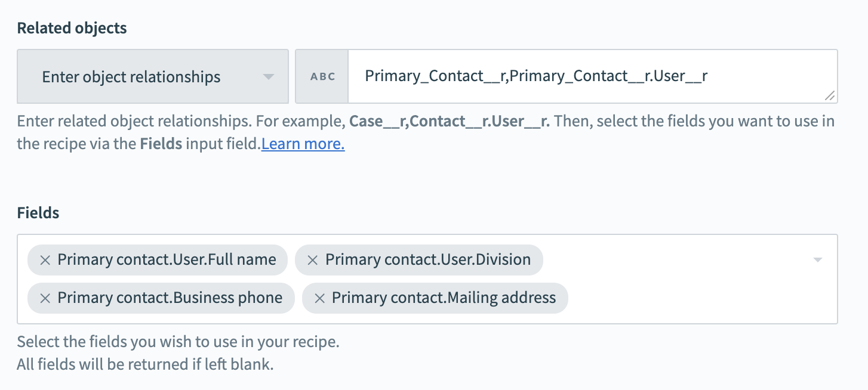Screen dimensions: 868x390
Task: Click the bold Case__r,Contact__r.User__r example text
Action: (x=449, y=122)
